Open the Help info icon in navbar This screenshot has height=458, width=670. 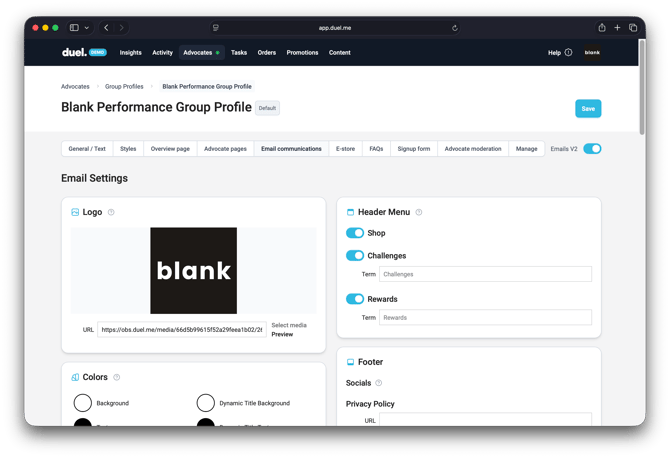coord(569,53)
